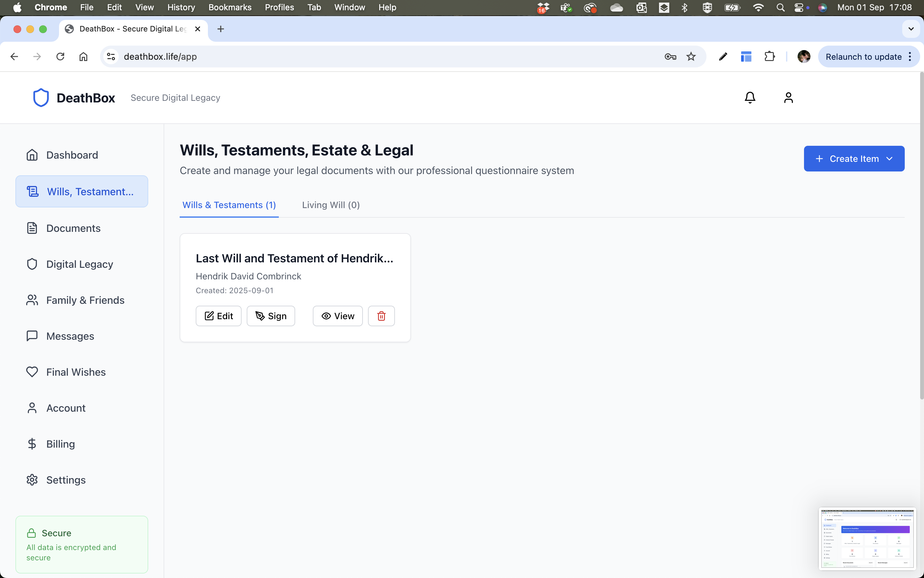Navigate to Family & Friends
This screenshot has width=924, height=578.
[82, 300]
